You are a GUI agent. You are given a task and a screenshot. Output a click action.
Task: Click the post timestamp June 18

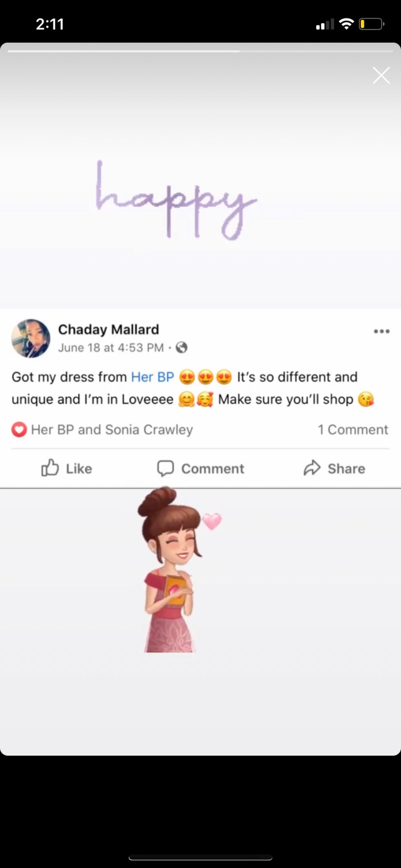pyautogui.click(x=111, y=348)
